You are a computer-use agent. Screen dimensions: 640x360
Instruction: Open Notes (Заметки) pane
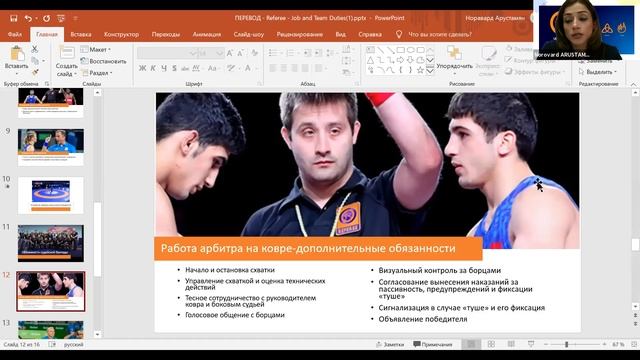[390, 344]
